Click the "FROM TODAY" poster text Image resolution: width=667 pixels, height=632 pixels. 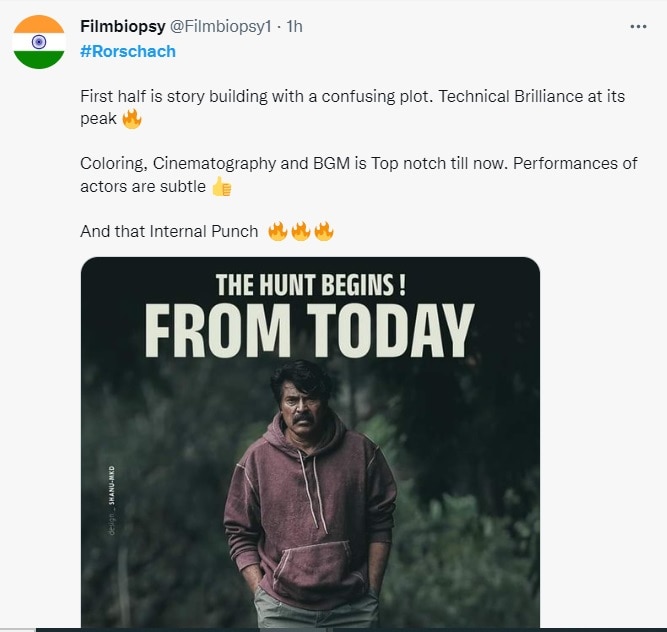pos(309,332)
